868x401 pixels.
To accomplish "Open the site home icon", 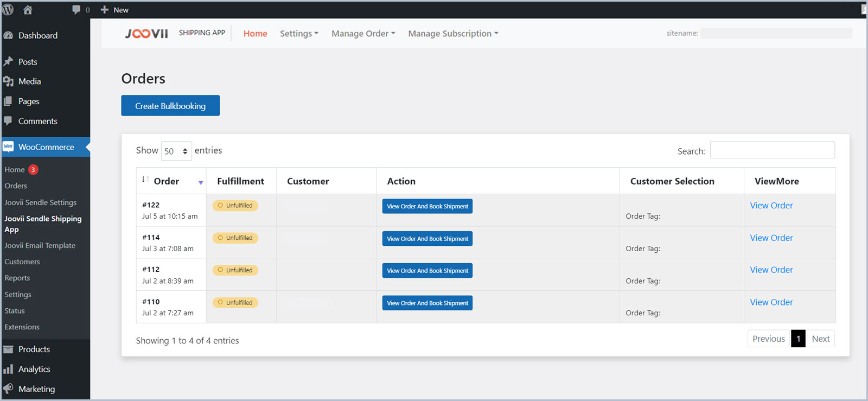I will coord(28,10).
